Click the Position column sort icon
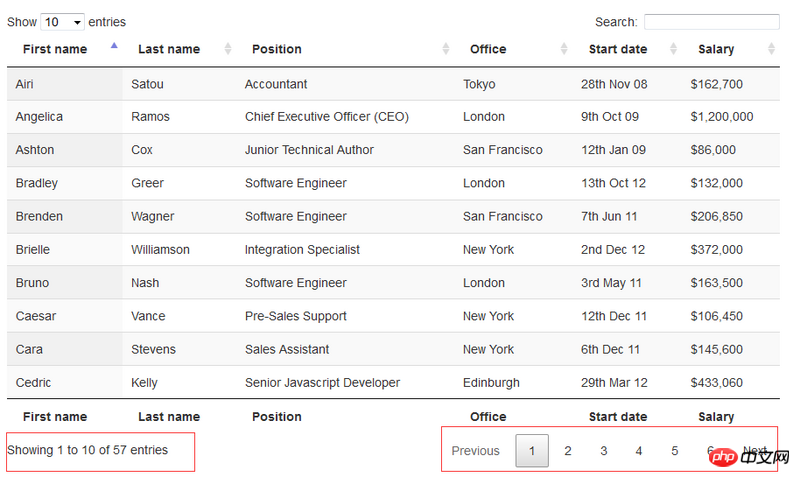Screen dimensions: 800x477 [x=446, y=49]
